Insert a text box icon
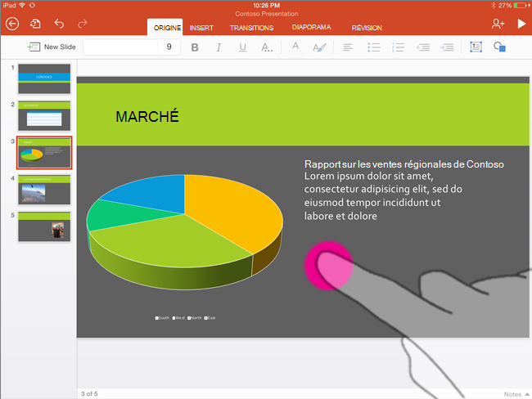The width and height of the screenshot is (532, 399). coord(476,47)
